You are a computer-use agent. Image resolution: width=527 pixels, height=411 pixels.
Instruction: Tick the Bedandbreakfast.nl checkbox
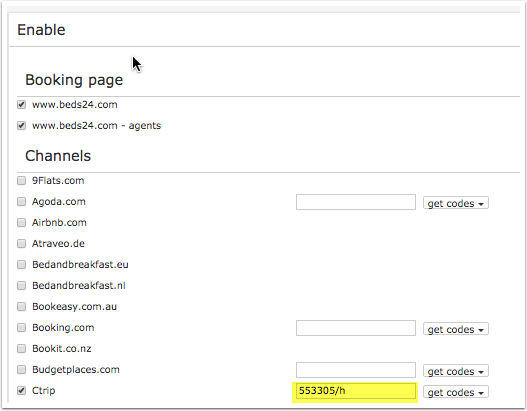click(x=22, y=286)
